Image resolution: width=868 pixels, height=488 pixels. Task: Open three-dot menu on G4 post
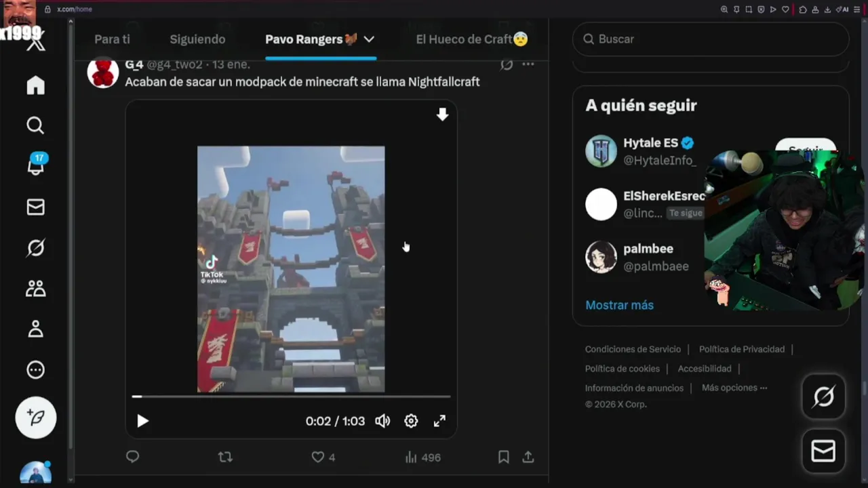click(x=528, y=64)
